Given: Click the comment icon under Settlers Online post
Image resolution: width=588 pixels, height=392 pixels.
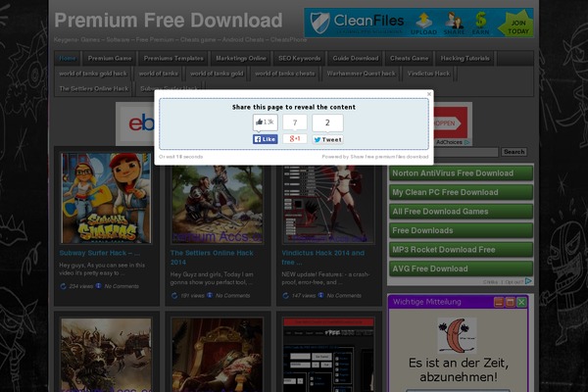Looking at the screenshot, I should pos(210,295).
